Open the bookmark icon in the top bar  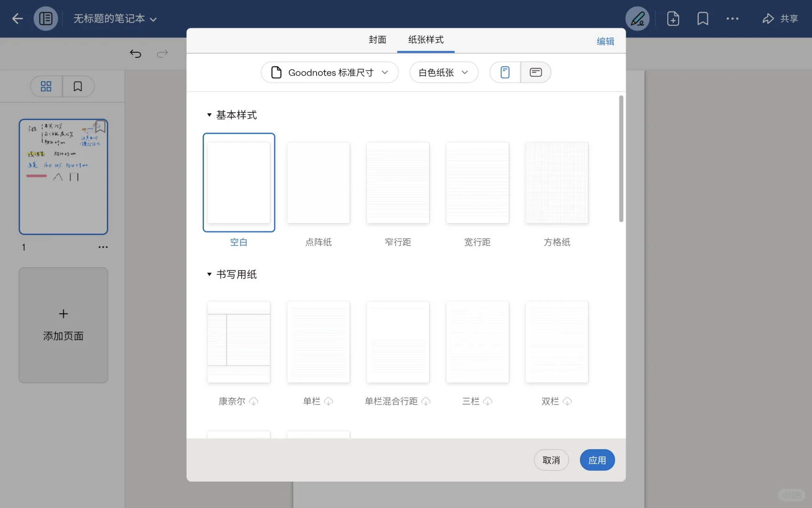tap(703, 18)
